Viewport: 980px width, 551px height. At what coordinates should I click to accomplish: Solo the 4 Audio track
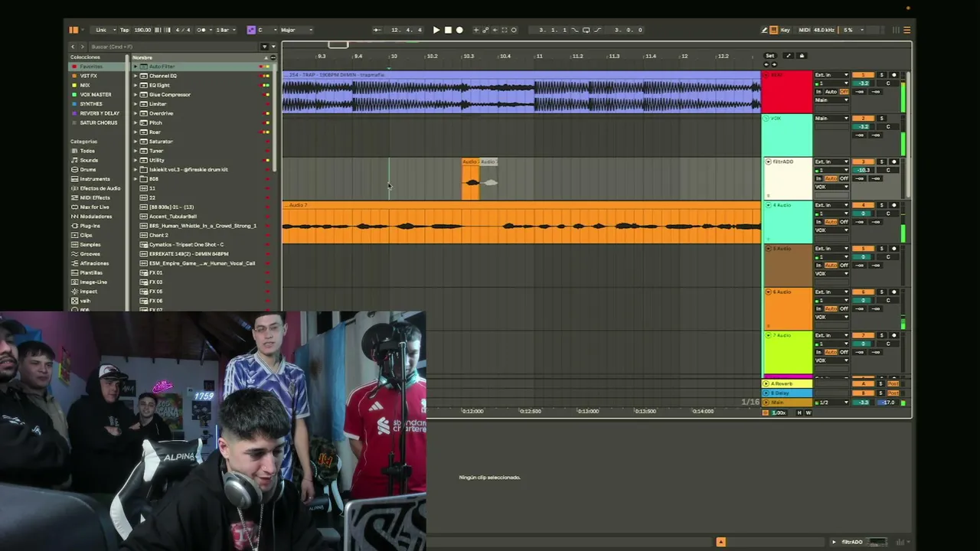881,205
